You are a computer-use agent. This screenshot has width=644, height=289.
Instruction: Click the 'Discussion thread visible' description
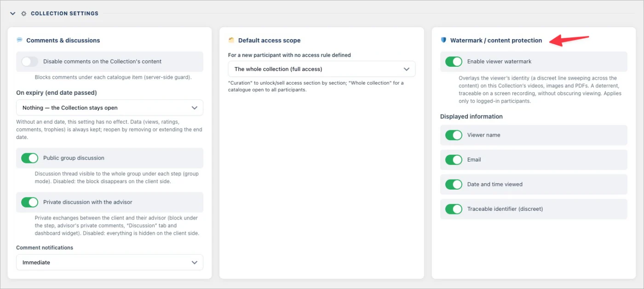pyautogui.click(x=117, y=178)
